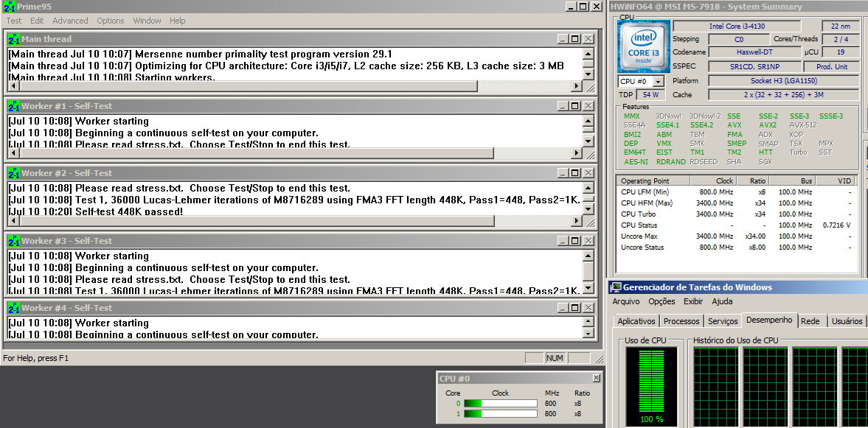This screenshot has width=868, height=428.
Task: Maximize the Worker #1 window
Action: pos(574,106)
